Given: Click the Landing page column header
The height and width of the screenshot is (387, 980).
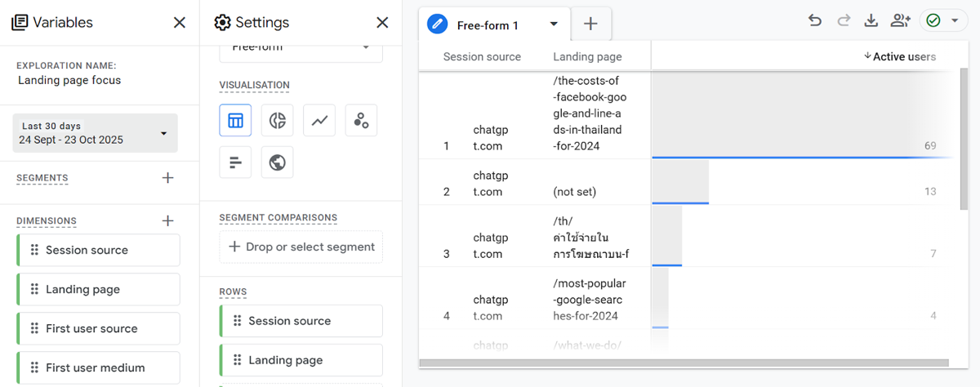Looking at the screenshot, I should 587,56.
